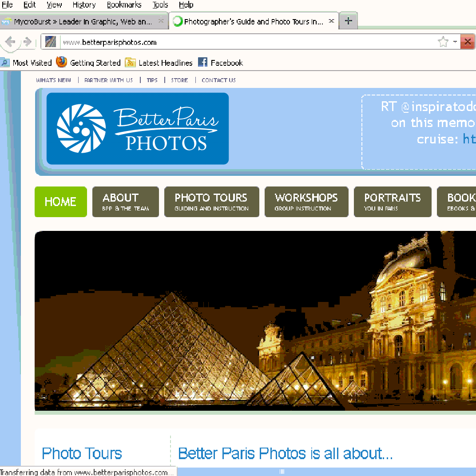This screenshot has height=476, width=476.
Task: Open the address bar history dropdown arrow
Action: pos(455,42)
